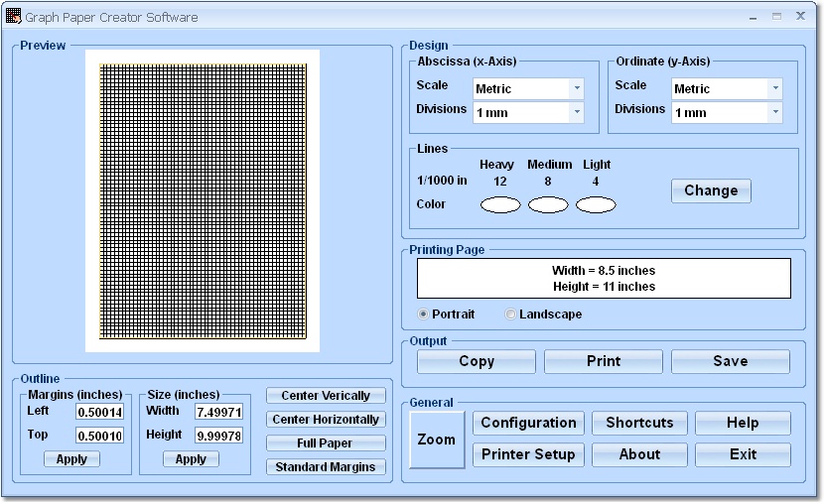Screen dimensions: 824x504
Task: Open Configuration settings
Action: [x=529, y=424]
